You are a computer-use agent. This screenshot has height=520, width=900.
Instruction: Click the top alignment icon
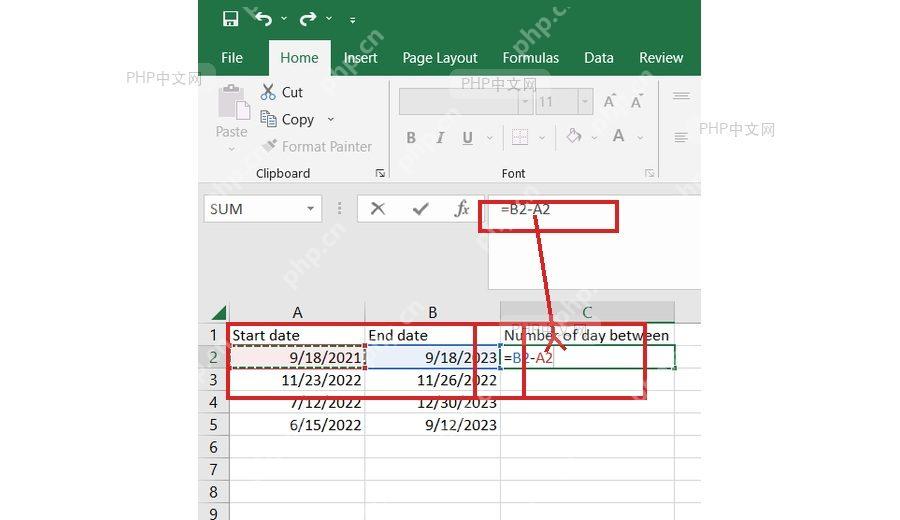681,96
